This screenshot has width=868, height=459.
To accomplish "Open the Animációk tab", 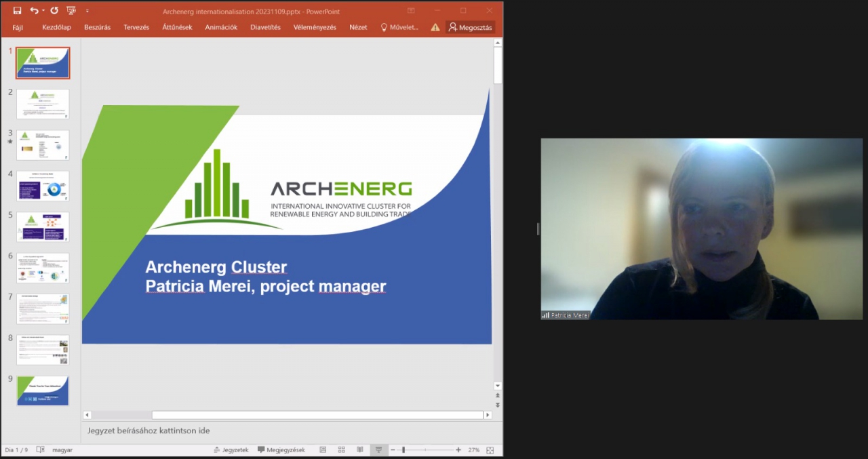I will 221,28.
